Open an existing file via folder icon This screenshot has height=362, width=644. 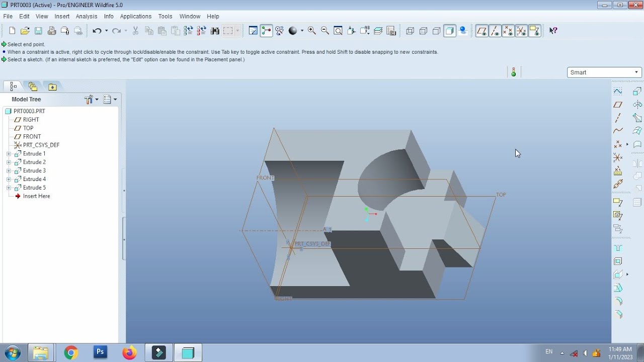(25, 31)
